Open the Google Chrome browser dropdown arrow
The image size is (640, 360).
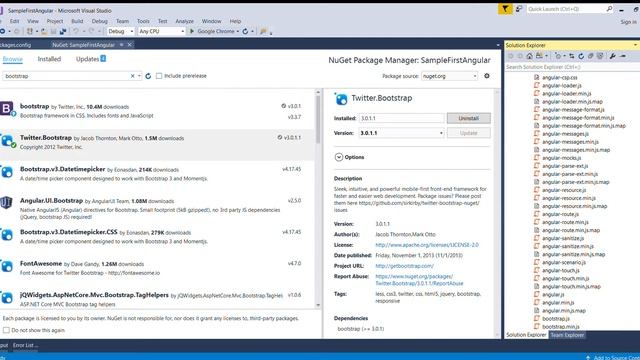point(238,31)
